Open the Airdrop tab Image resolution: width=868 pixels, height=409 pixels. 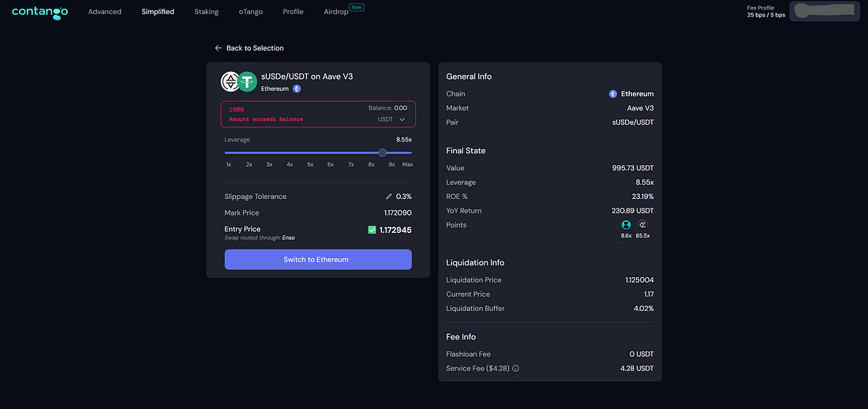click(336, 12)
